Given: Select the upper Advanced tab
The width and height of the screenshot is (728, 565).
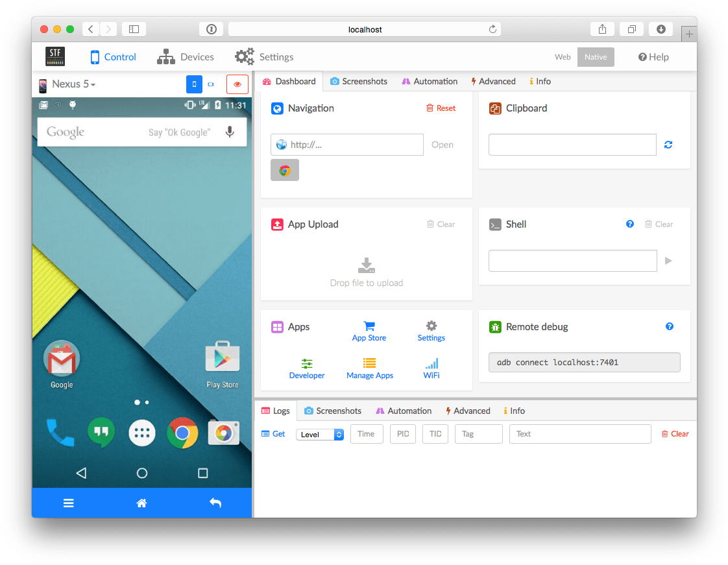Looking at the screenshot, I should (493, 81).
